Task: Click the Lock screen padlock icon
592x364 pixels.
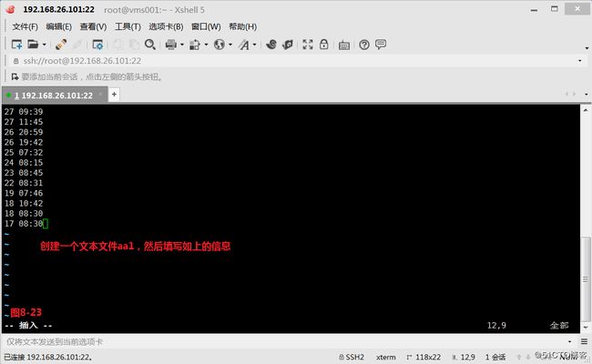Action: pos(324,44)
